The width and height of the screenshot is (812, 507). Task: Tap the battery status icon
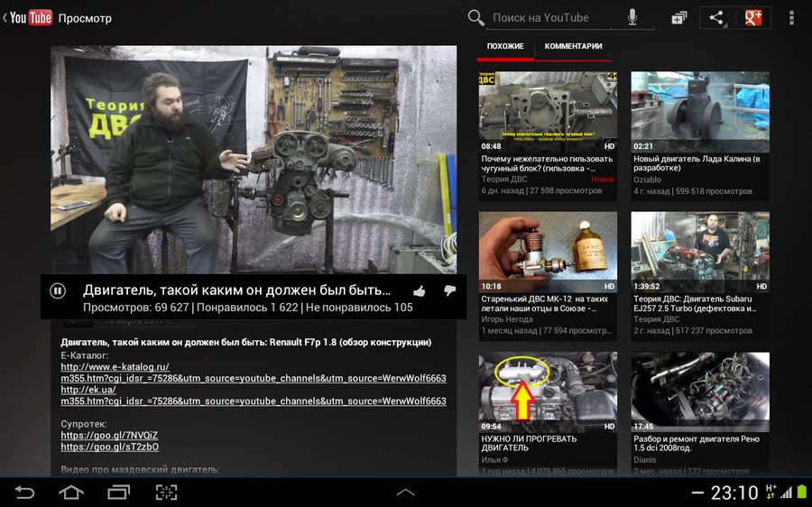pyautogui.click(x=802, y=492)
